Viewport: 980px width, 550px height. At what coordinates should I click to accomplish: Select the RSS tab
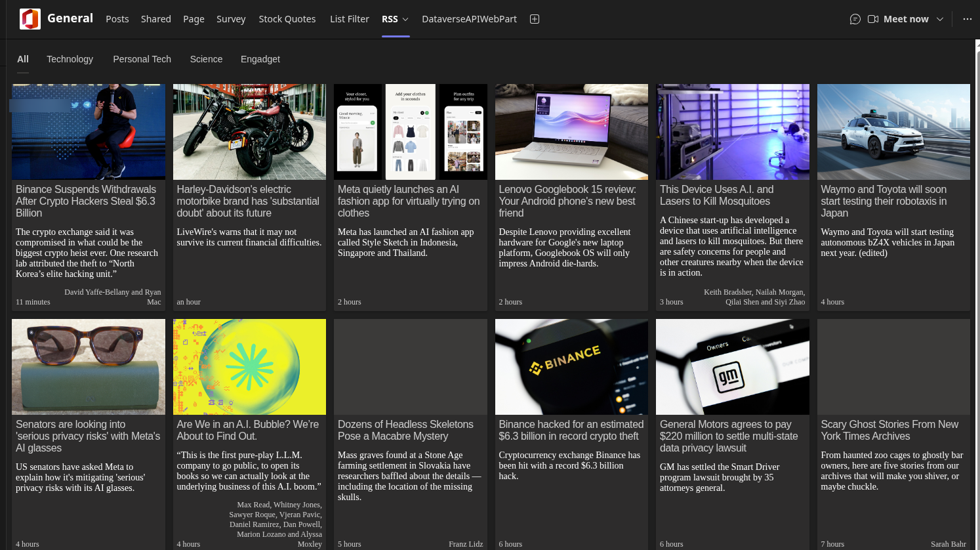390,19
